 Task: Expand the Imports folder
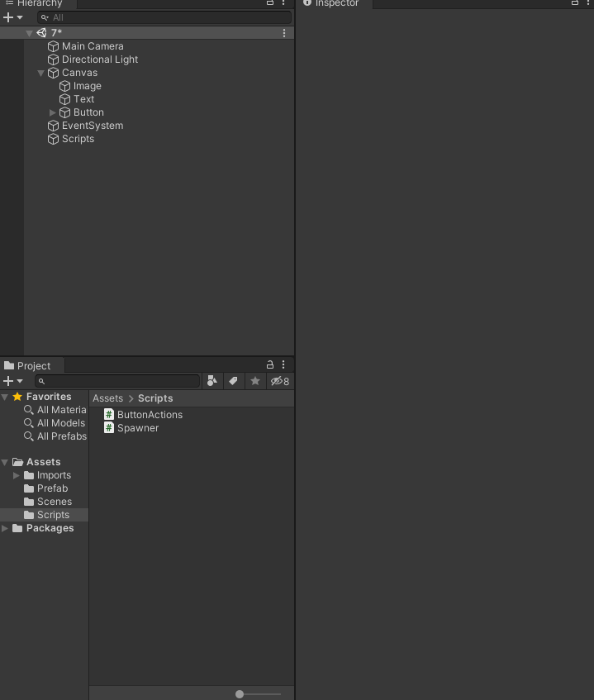point(17,475)
